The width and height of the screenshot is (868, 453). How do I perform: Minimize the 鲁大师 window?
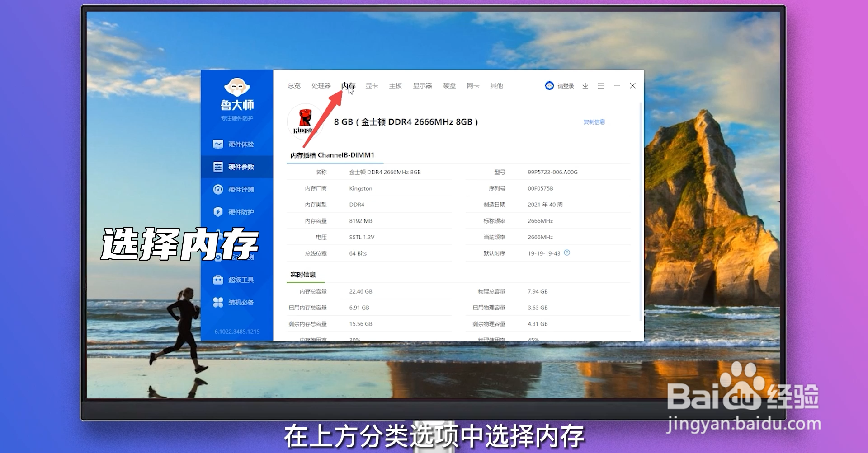pyautogui.click(x=617, y=85)
